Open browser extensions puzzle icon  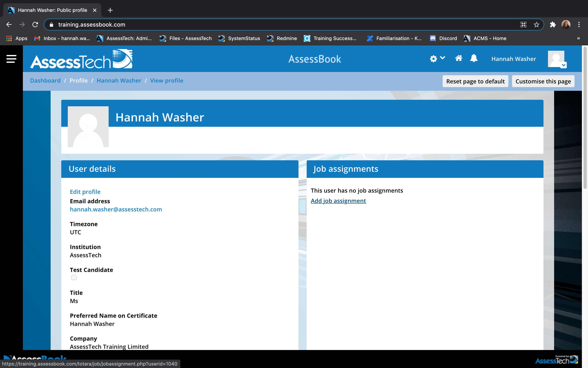click(553, 25)
